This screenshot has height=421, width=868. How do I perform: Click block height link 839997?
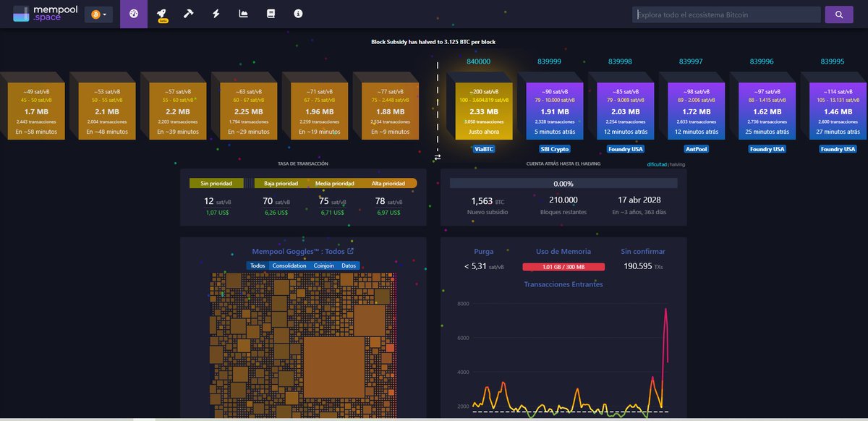click(691, 61)
